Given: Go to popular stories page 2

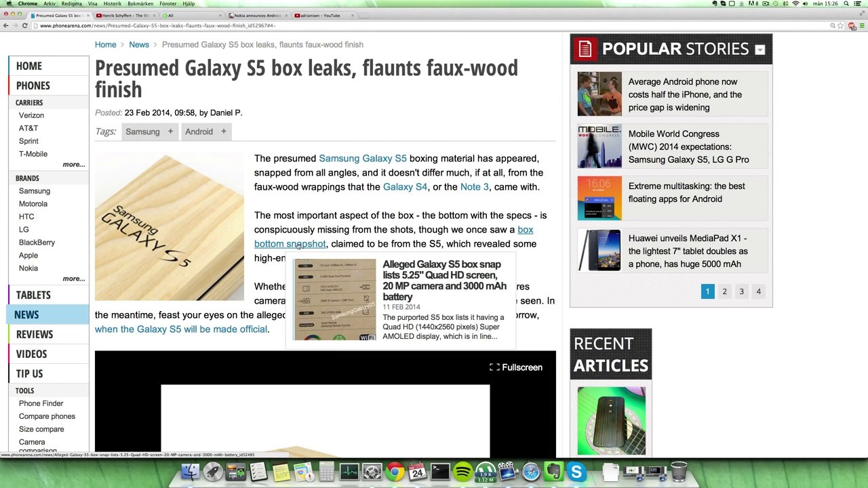Looking at the screenshot, I should [724, 291].
